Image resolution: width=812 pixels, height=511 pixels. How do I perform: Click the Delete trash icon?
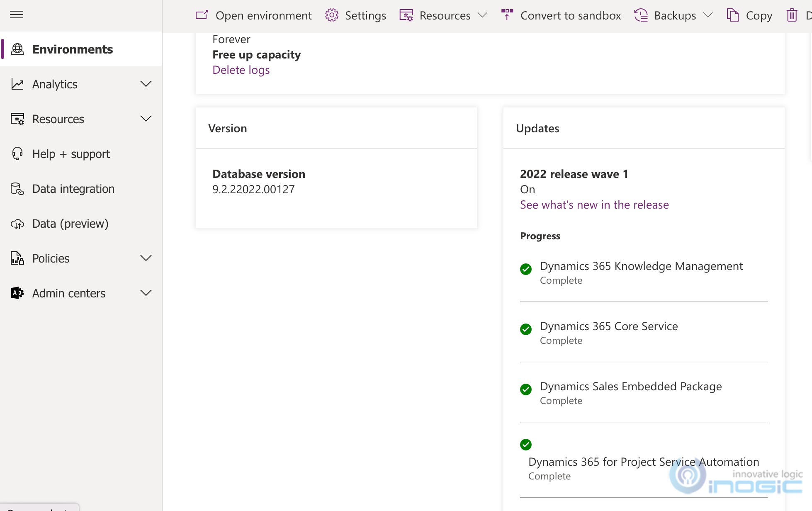click(x=793, y=15)
